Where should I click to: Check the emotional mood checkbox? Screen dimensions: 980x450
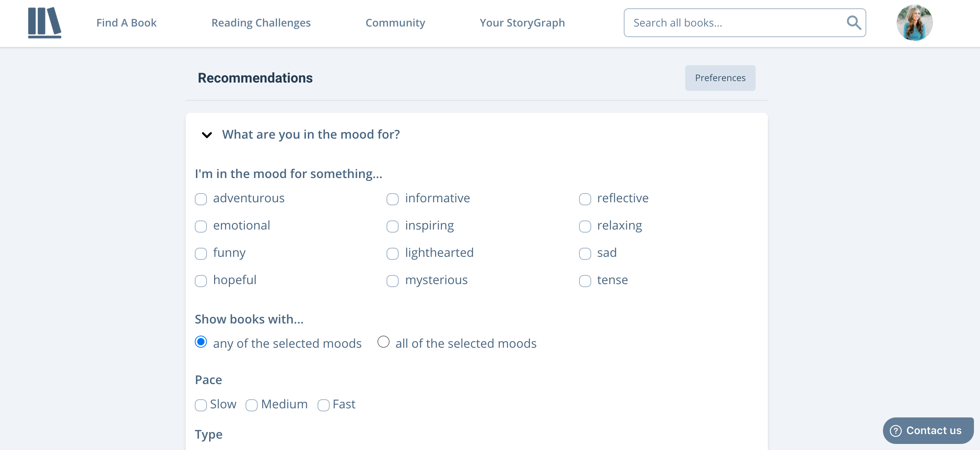pos(201,227)
